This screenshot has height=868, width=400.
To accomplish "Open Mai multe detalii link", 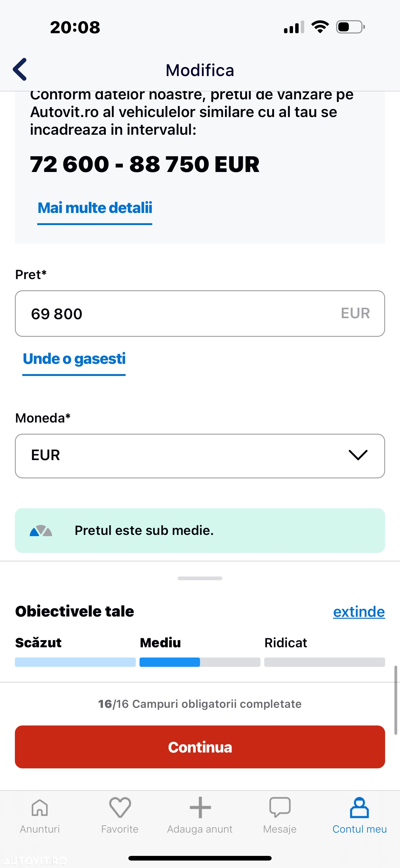I will (x=95, y=208).
